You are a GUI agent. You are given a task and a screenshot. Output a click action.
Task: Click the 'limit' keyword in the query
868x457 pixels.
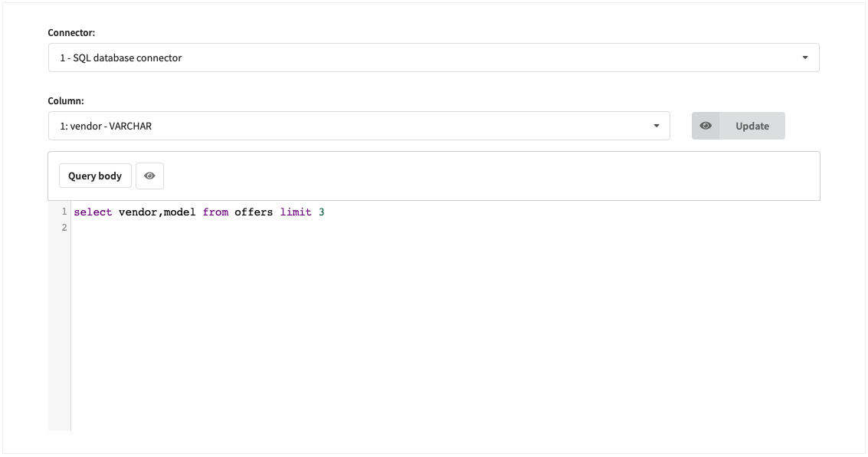(x=296, y=212)
